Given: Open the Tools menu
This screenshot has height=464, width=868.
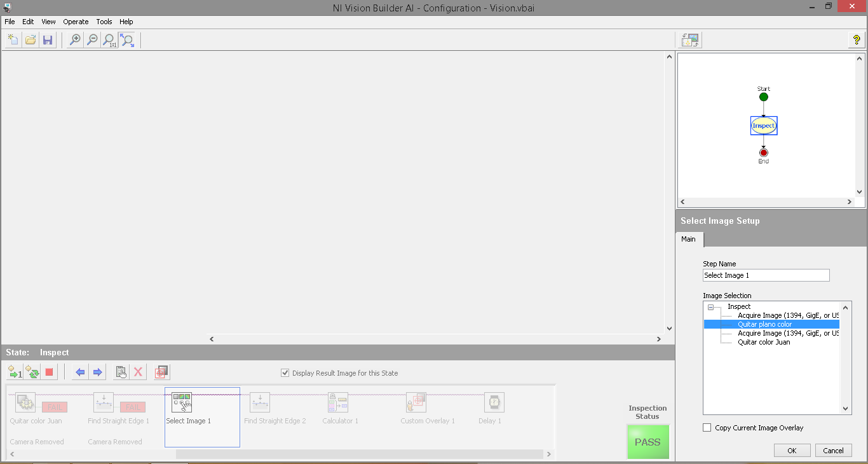Looking at the screenshot, I should click(x=104, y=22).
